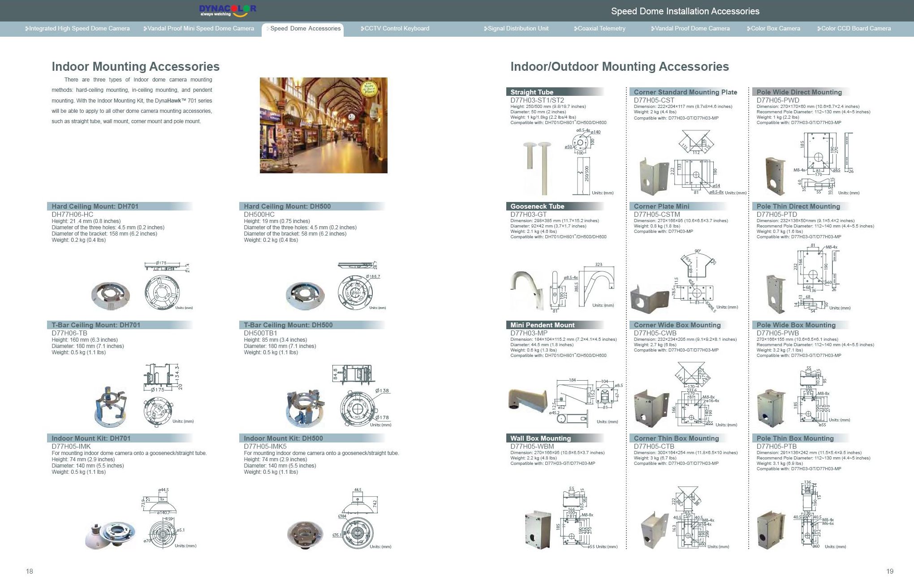Click model number D77H05-IMK5
The height and width of the screenshot is (588, 914).
[265, 446]
